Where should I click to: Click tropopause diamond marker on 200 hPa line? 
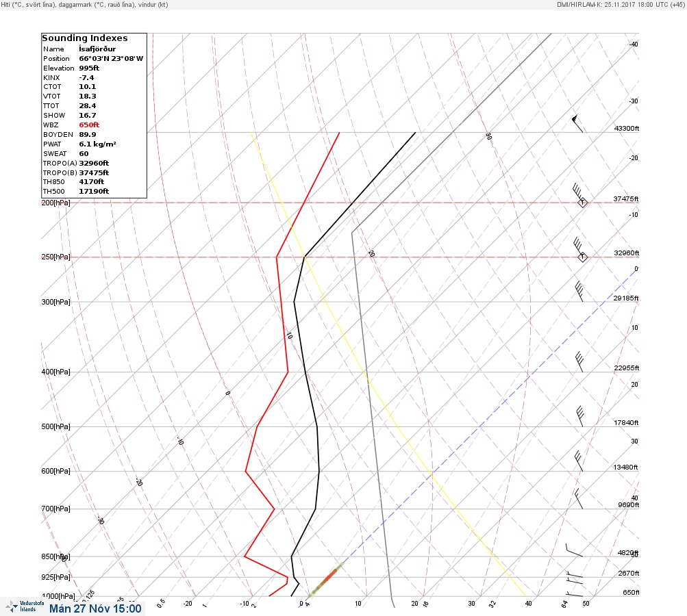point(582,203)
